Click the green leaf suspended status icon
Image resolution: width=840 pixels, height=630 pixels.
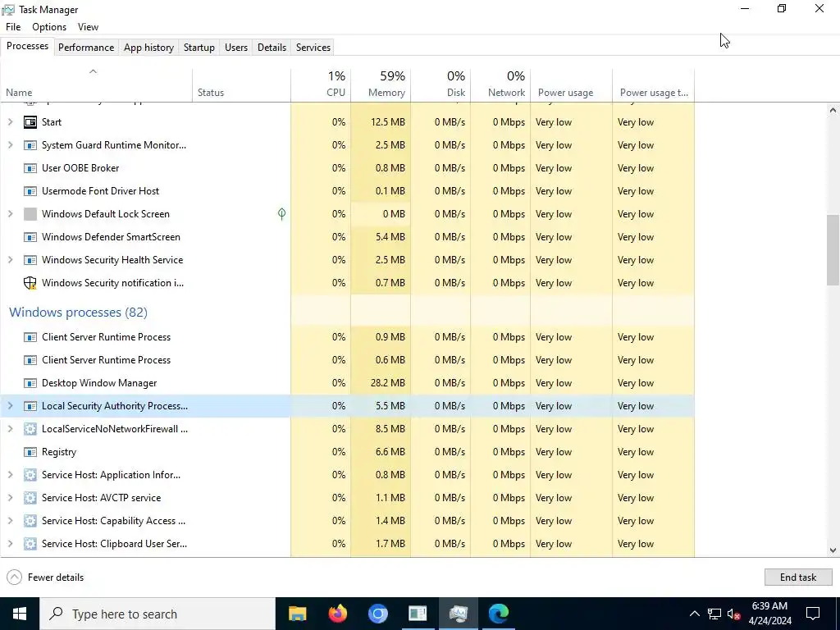[x=282, y=214]
